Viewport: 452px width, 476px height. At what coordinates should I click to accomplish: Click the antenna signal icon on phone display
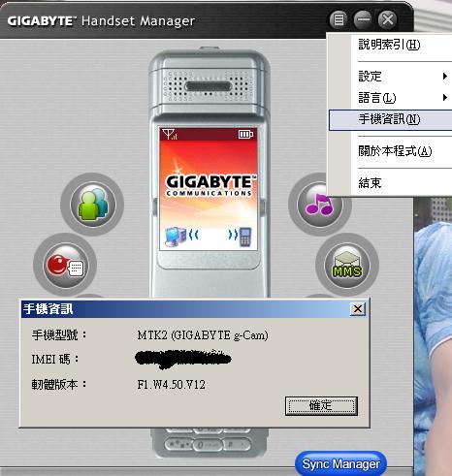(x=170, y=134)
